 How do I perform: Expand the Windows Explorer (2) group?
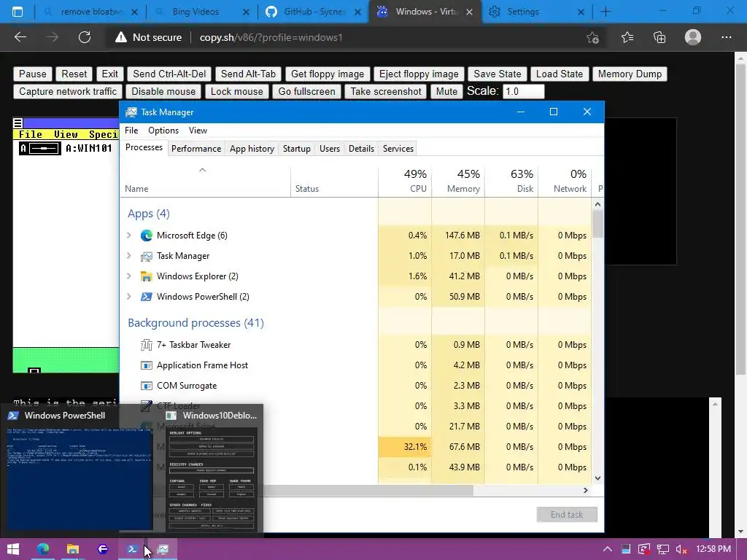[x=128, y=276]
